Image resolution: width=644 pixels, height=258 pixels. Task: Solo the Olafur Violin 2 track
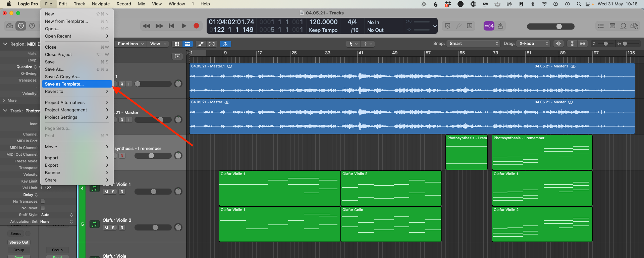point(113,228)
